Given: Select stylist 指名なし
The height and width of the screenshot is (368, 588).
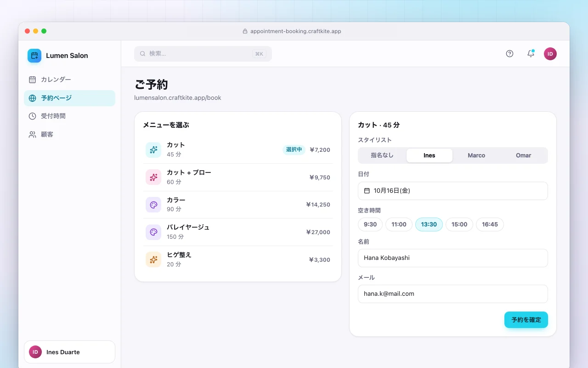Looking at the screenshot, I should pyautogui.click(x=382, y=155).
